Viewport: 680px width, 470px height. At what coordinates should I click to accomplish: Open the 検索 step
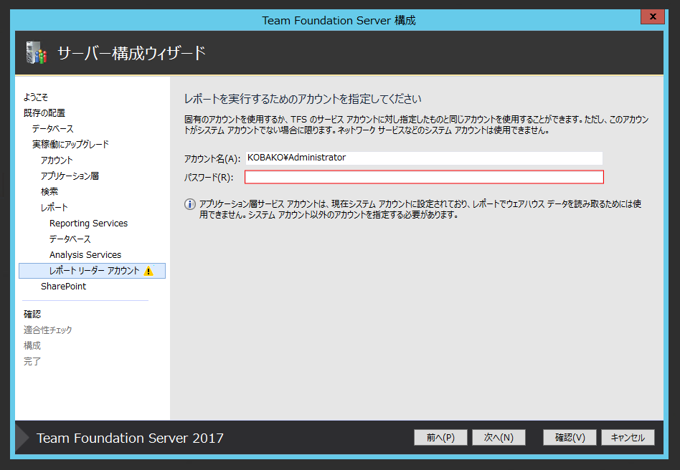[49, 192]
